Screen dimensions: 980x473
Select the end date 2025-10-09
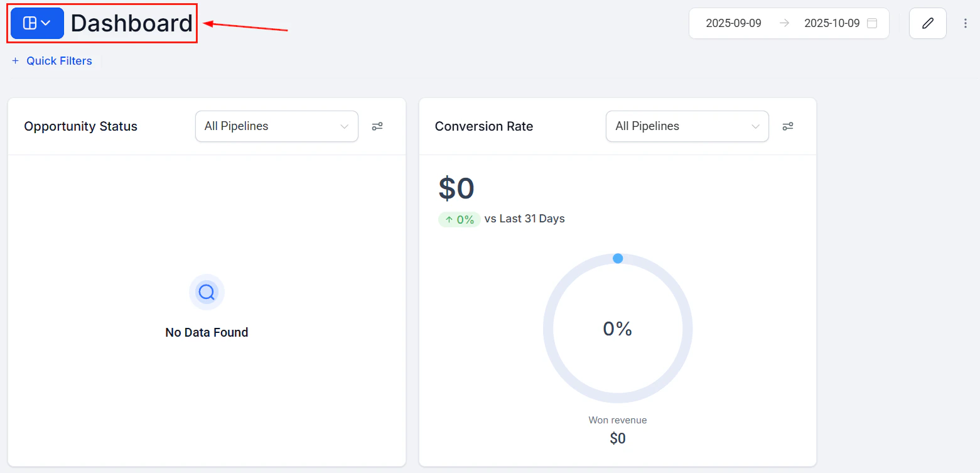click(x=832, y=23)
